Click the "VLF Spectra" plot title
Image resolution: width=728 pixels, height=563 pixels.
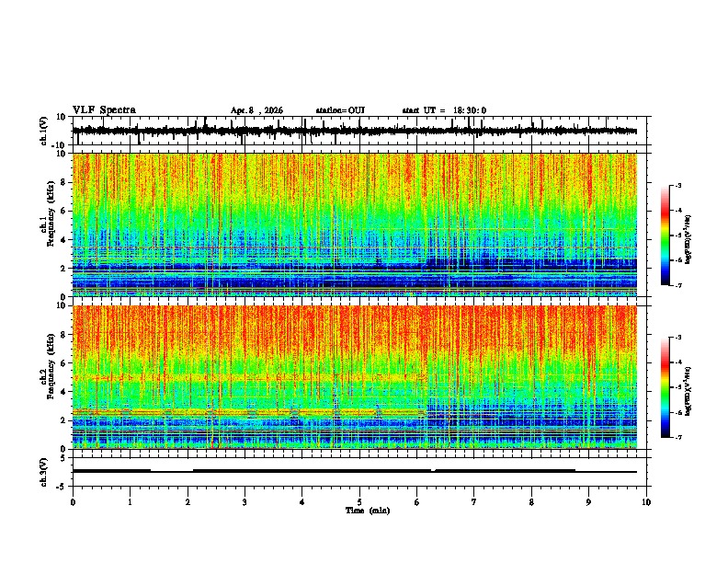104,110
